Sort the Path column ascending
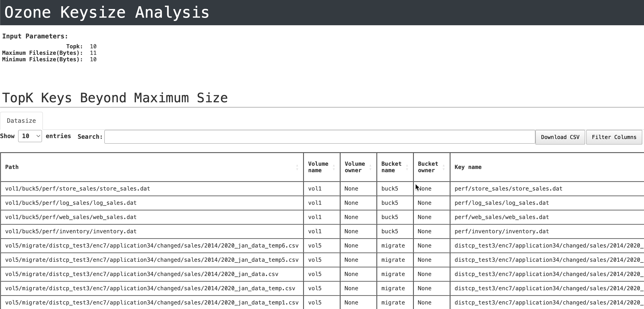644x309 pixels. (x=297, y=165)
